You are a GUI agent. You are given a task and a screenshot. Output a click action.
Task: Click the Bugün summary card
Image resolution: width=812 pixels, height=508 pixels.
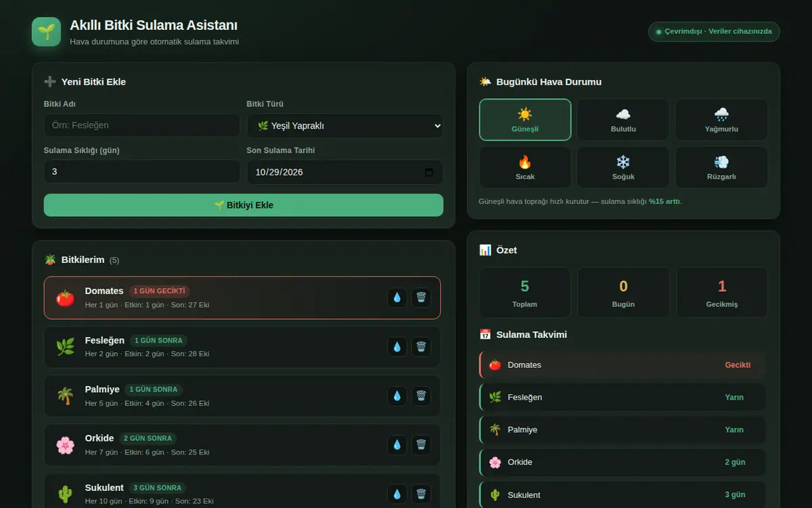pyautogui.click(x=623, y=293)
